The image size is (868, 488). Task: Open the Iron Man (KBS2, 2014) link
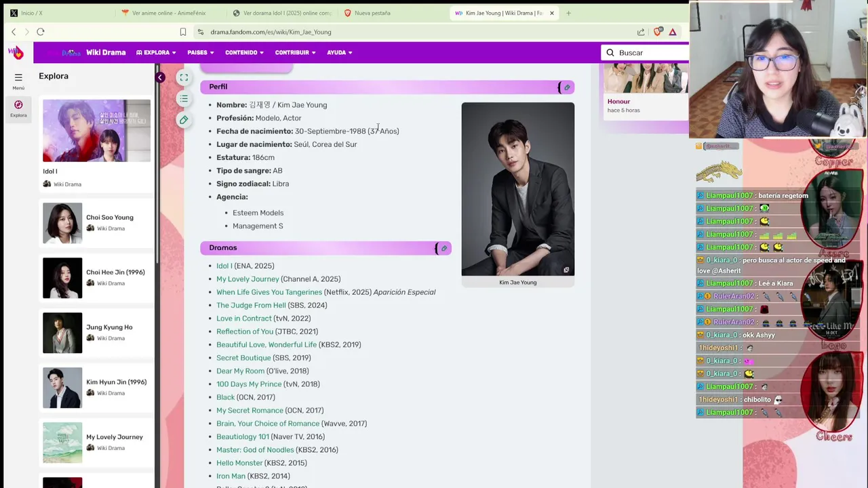tap(231, 476)
